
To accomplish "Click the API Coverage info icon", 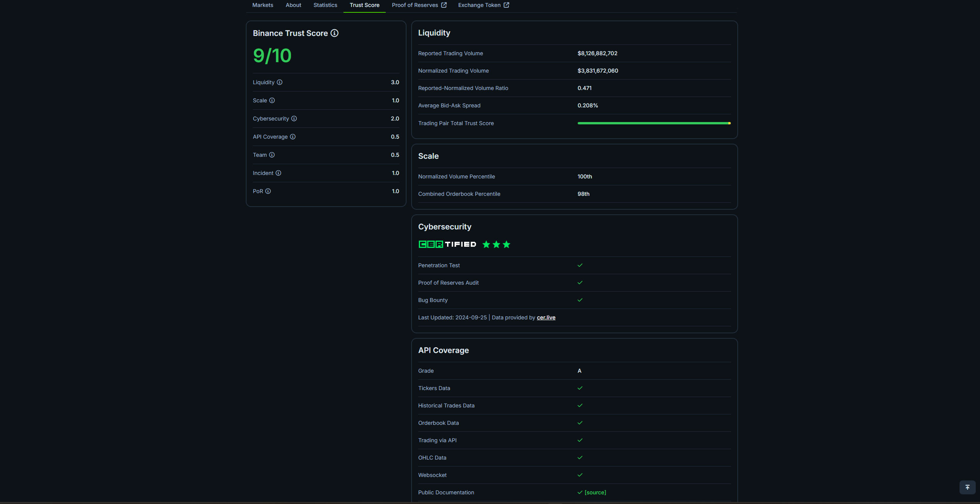I will click(293, 137).
